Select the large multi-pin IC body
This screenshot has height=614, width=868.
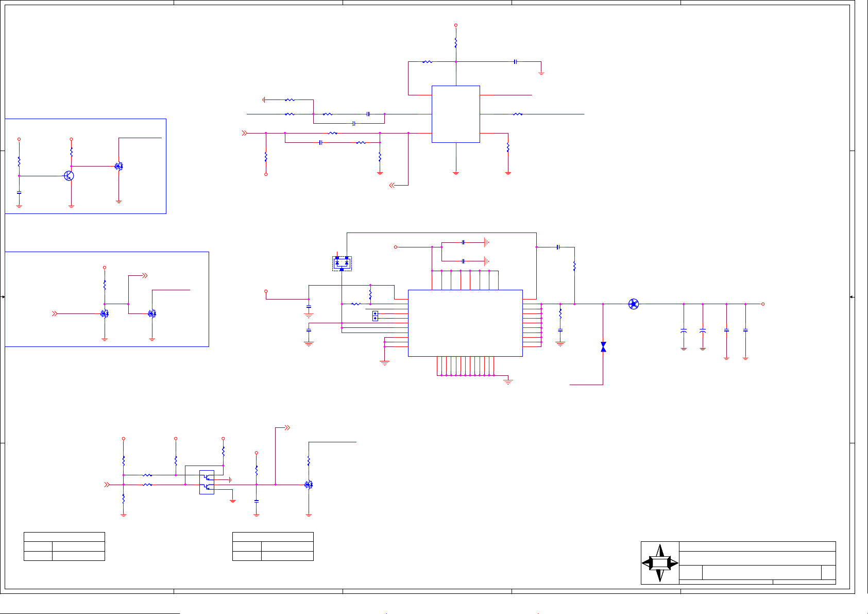point(465,323)
